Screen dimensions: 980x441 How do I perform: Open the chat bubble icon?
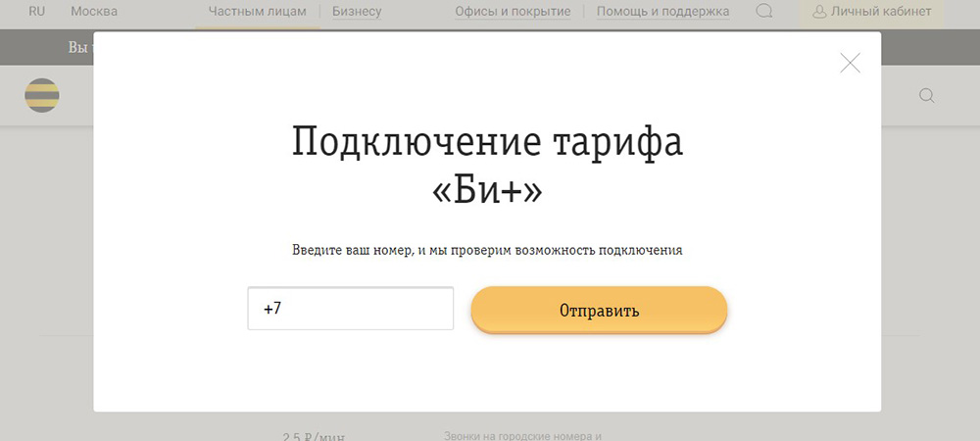[x=764, y=12]
